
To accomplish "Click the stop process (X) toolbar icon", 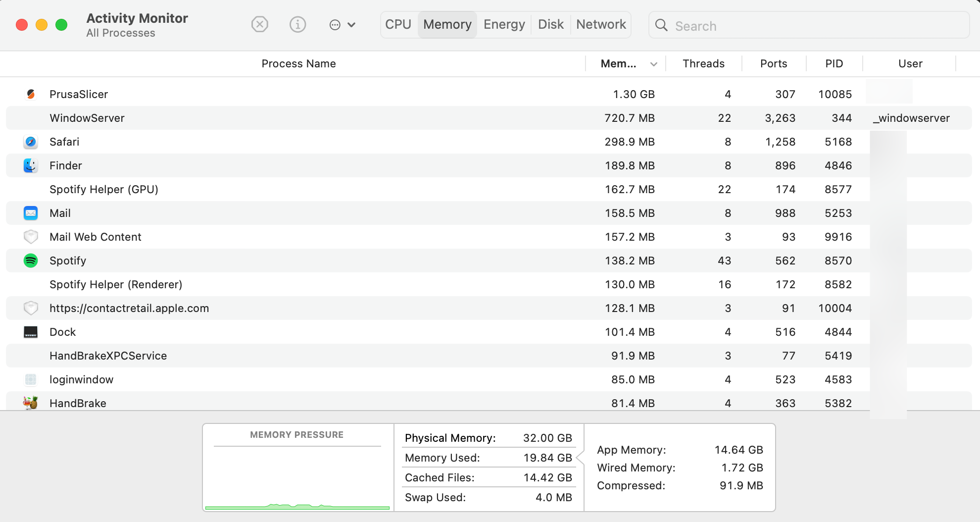I will [259, 24].
